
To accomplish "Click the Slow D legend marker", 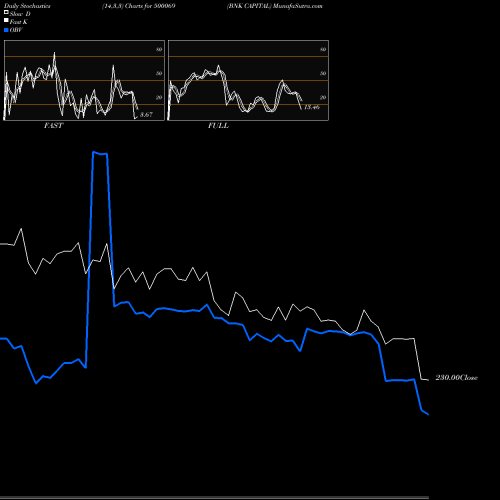I will [x=6, y=12].
